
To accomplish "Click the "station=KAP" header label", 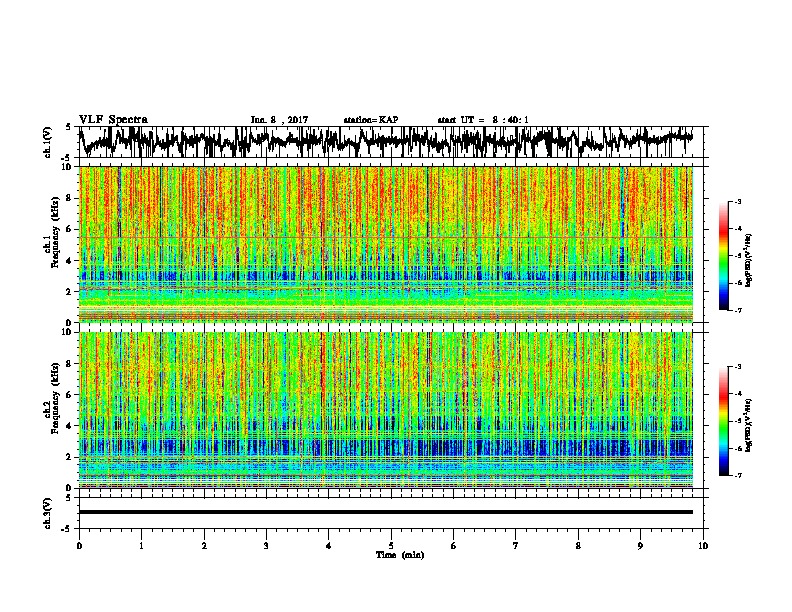I will 371,120.
